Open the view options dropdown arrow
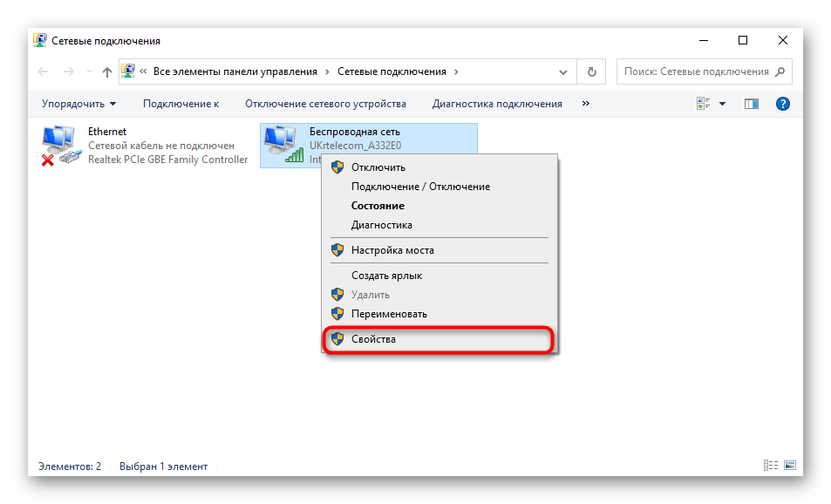831x504 pixels. pos(722,105)
